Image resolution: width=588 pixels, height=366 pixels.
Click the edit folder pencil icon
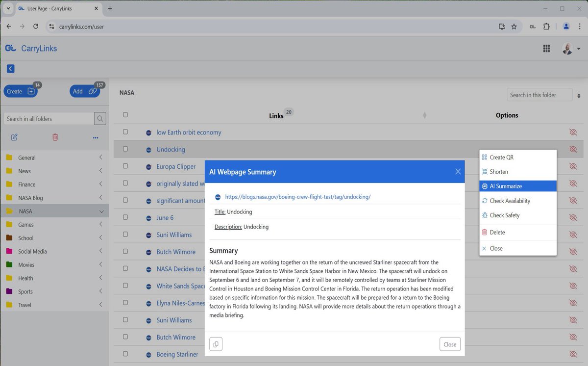14,137
